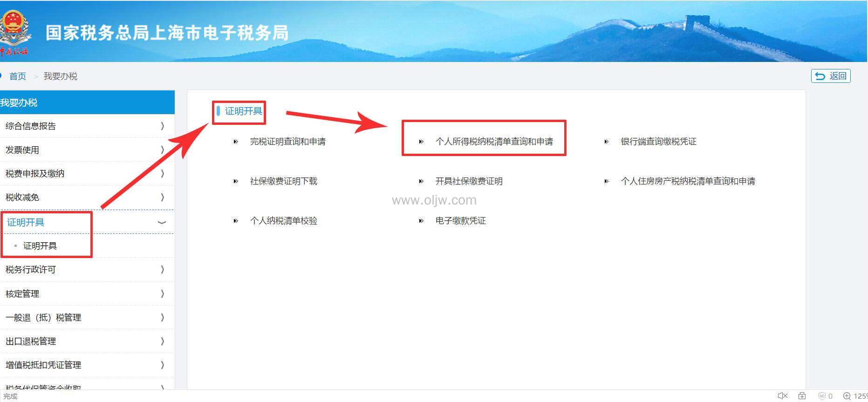The height and width of the screenshot is (402, 868).
Task: Open 出口退税管理 menu item
Action: point(31,341)
